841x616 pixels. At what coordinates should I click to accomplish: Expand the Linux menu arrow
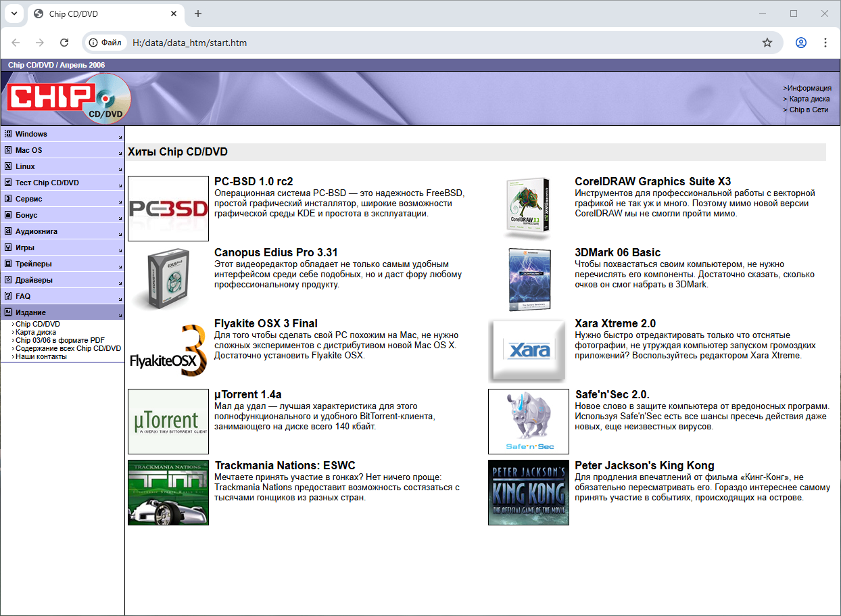[120, 169]
